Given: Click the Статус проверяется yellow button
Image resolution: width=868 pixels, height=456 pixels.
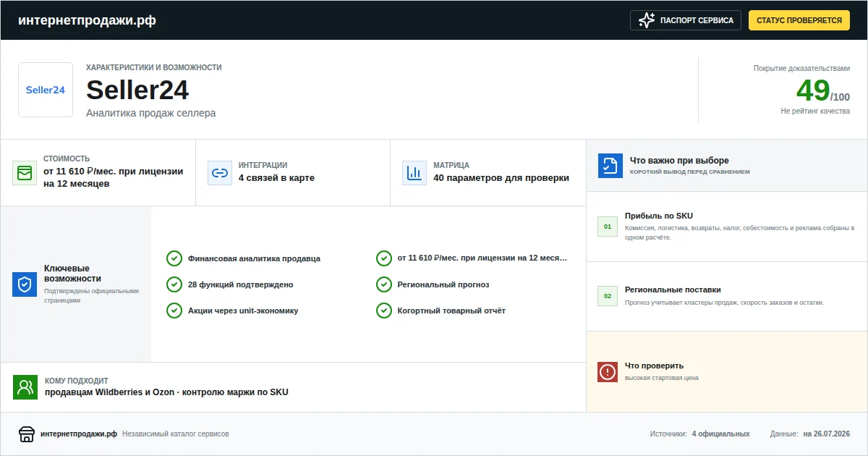Looking at the screenshot, I should 799,20.
